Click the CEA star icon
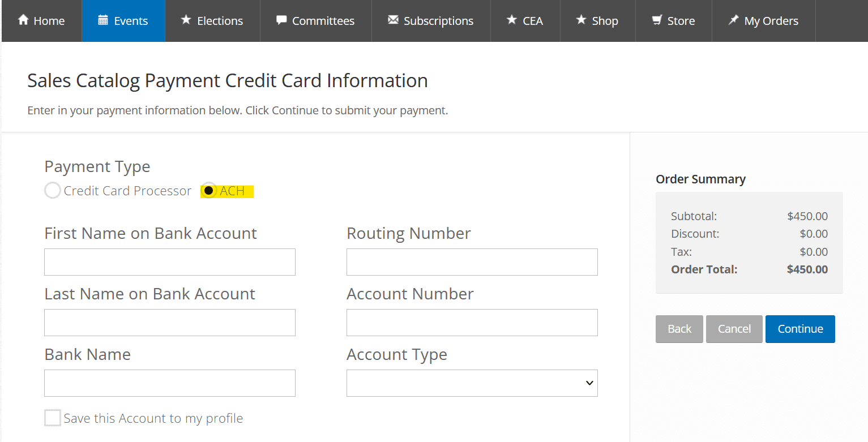This screenshot has height=442, width=868. point(511,20)
